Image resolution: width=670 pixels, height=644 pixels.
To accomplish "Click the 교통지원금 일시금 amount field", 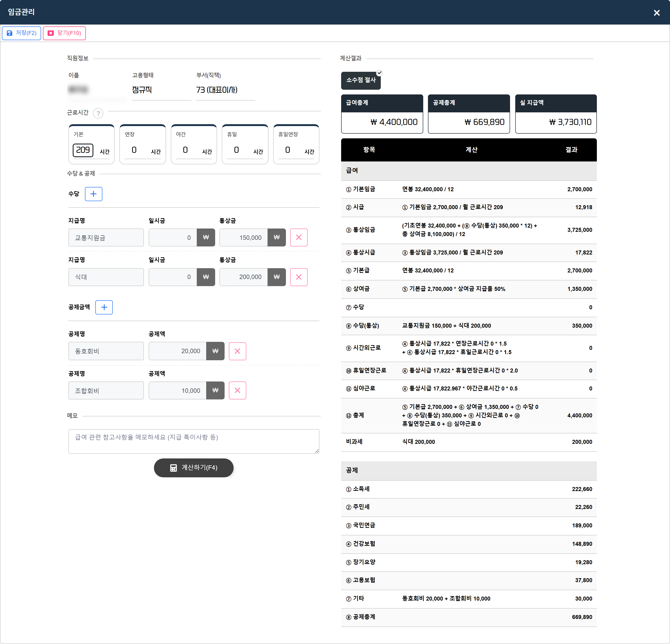I will [173, 237].
